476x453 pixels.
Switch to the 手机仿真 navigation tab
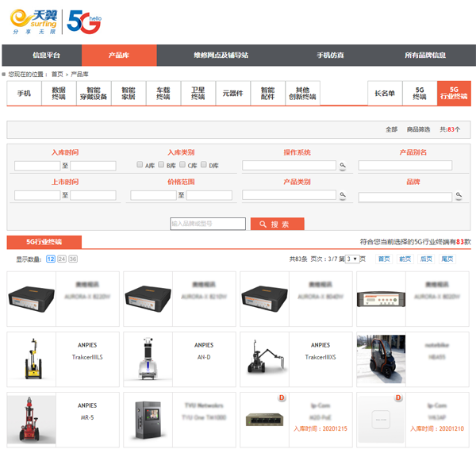330,56
